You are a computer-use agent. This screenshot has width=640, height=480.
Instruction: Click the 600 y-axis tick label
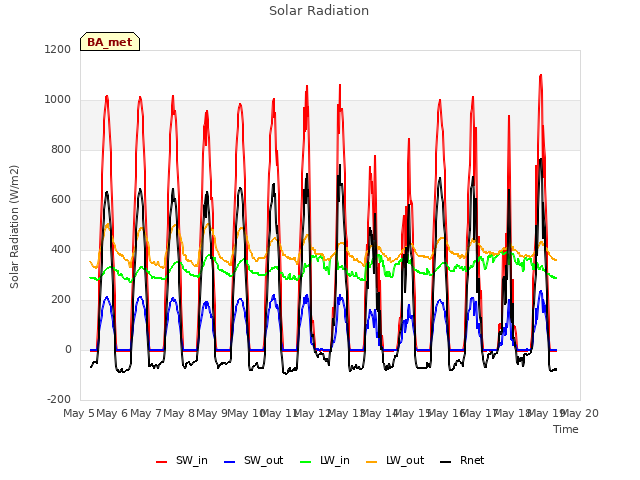pos(61,200)
